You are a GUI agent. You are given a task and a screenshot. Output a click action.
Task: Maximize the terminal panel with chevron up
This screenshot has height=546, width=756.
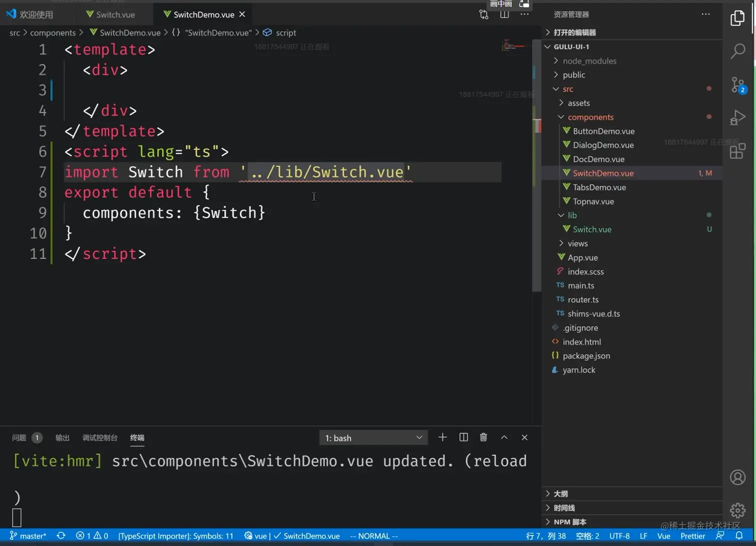click(x=504, y=437)
